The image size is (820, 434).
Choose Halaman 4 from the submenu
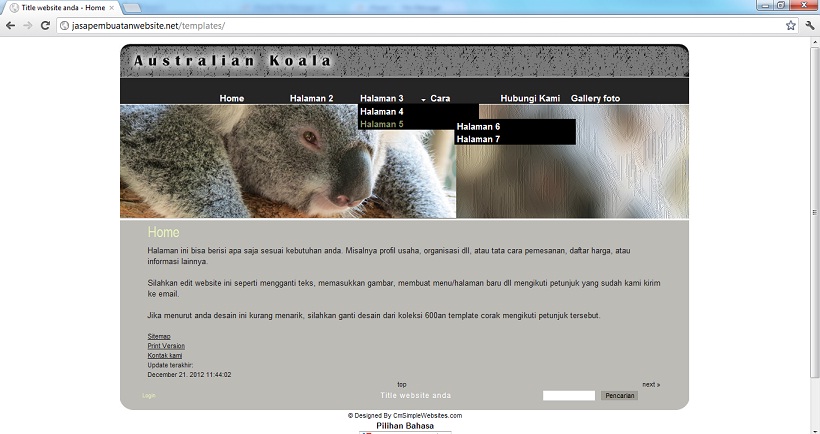point(382,111)
